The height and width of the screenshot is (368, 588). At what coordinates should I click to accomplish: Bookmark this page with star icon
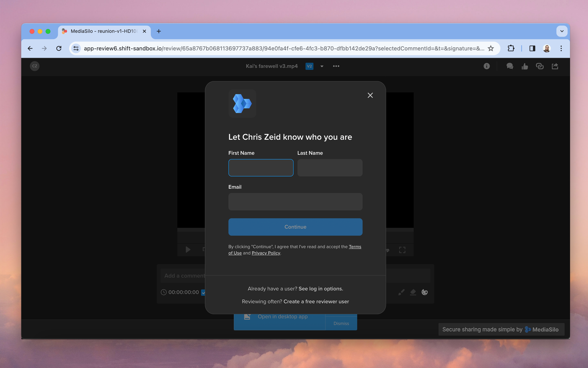click(x=491, y=48)
